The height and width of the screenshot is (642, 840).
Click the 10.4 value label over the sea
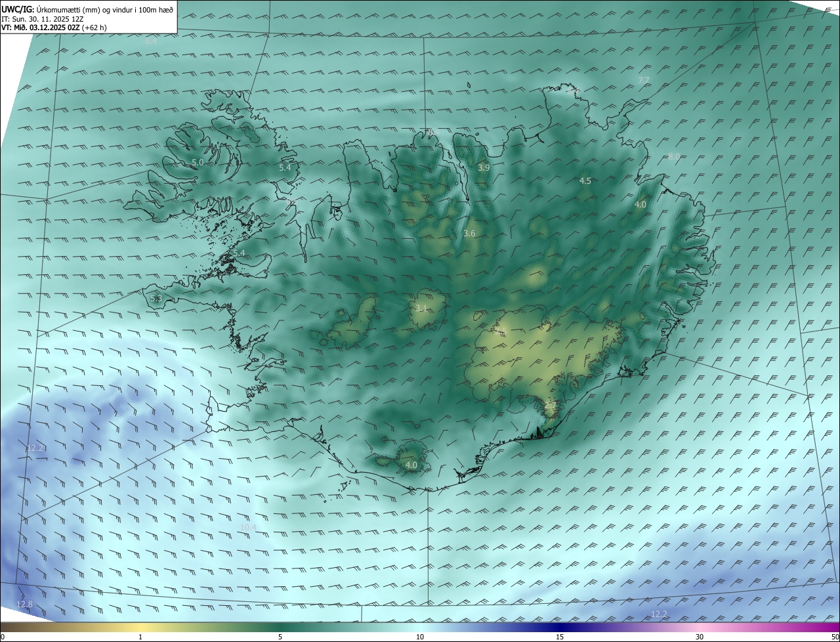pos(248,527)
